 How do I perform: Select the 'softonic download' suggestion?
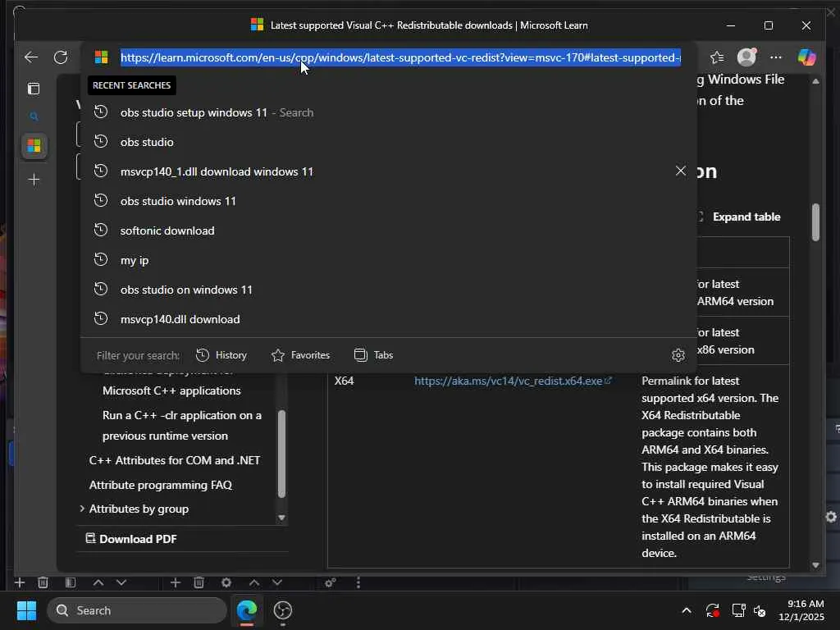388,231
